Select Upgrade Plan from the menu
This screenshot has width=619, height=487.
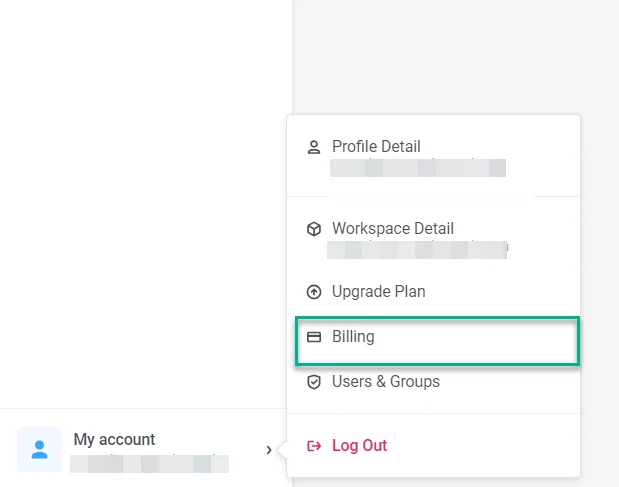(x=378, y=292)
